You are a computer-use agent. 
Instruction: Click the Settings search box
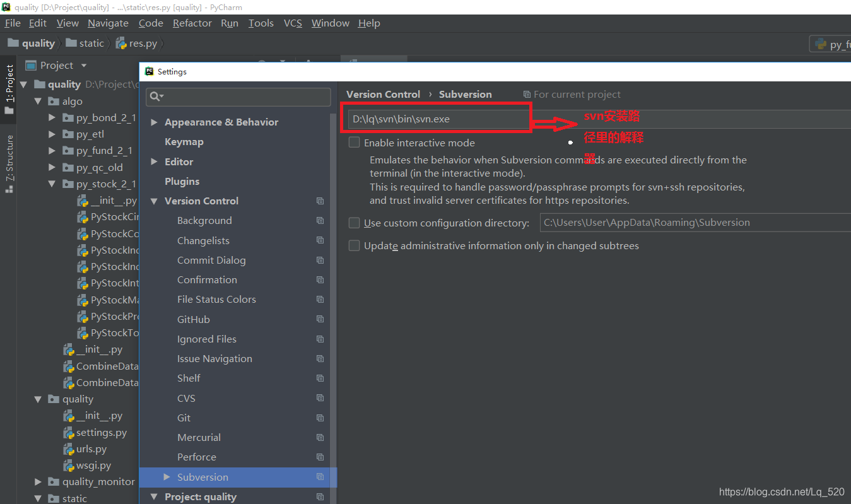[x=238, y=97]
